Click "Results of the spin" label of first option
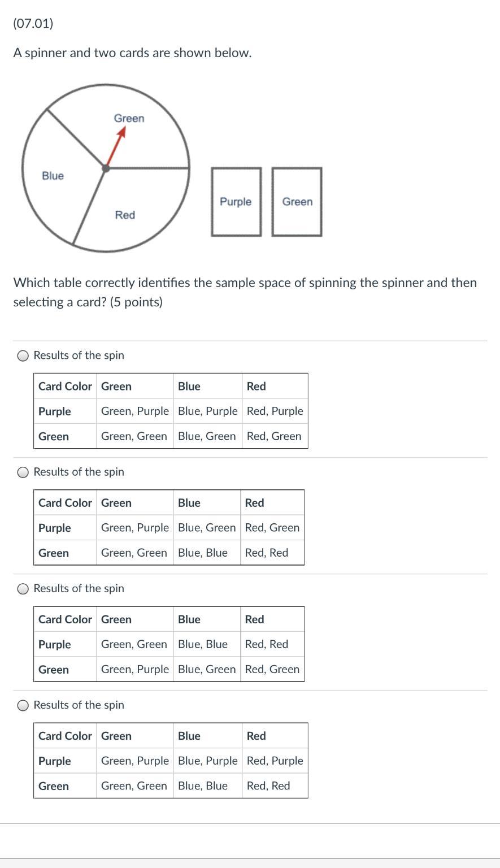 [x=79, y=355]
